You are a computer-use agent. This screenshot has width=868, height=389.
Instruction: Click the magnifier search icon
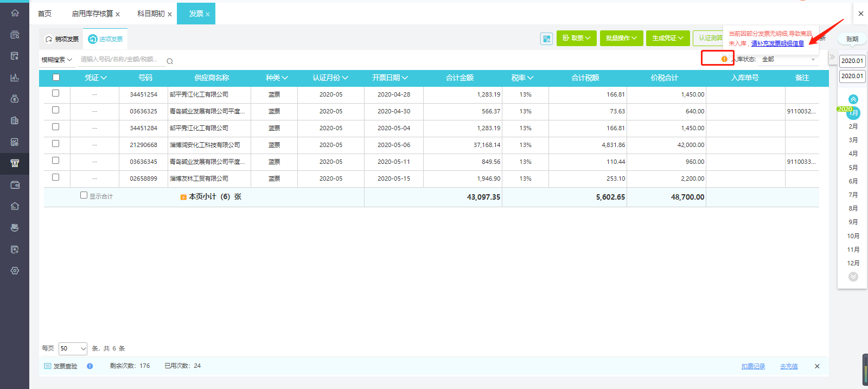[170, 61]
